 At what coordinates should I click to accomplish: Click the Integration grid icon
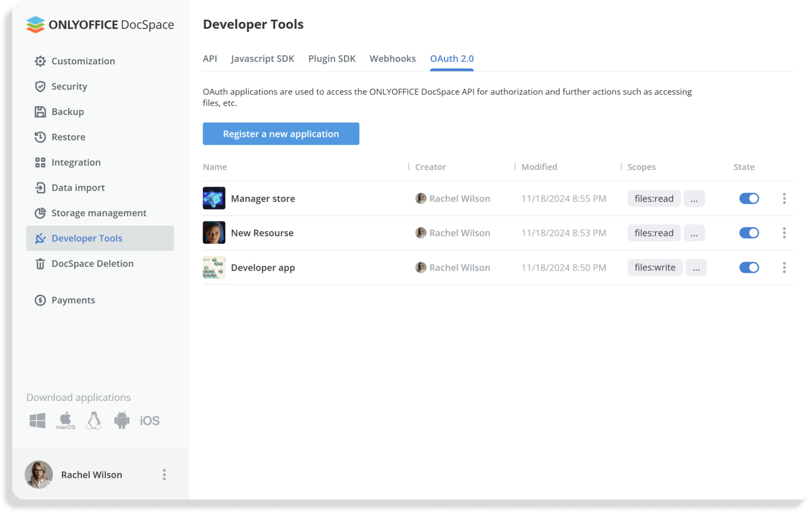click(x=40, y=162)
